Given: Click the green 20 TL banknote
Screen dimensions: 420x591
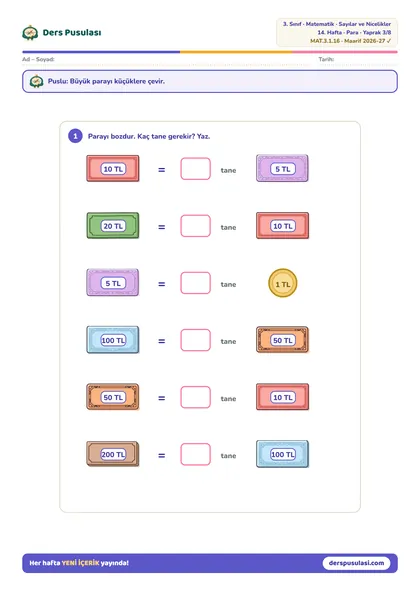Looking at the screenshot, I should pos(113,225).
